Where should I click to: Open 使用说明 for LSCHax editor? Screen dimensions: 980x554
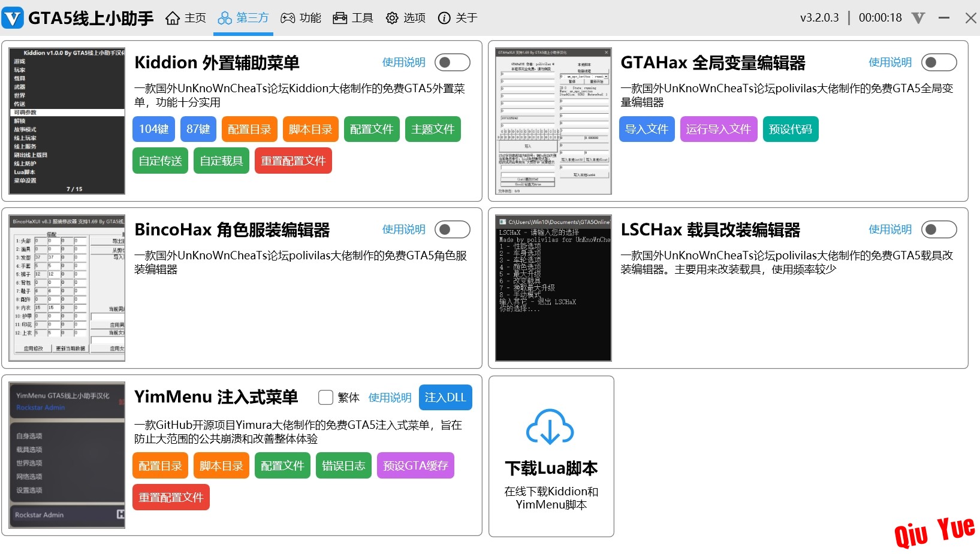[x=890, y=229]
